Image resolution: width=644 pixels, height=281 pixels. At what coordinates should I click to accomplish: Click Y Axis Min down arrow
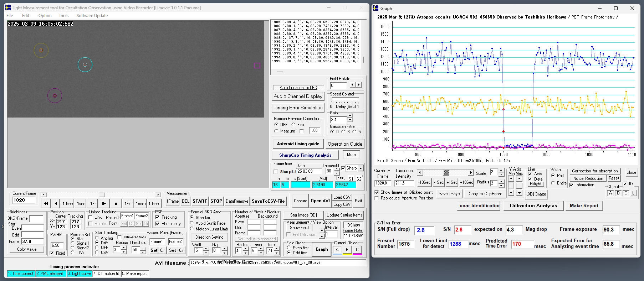click(511, 193)
